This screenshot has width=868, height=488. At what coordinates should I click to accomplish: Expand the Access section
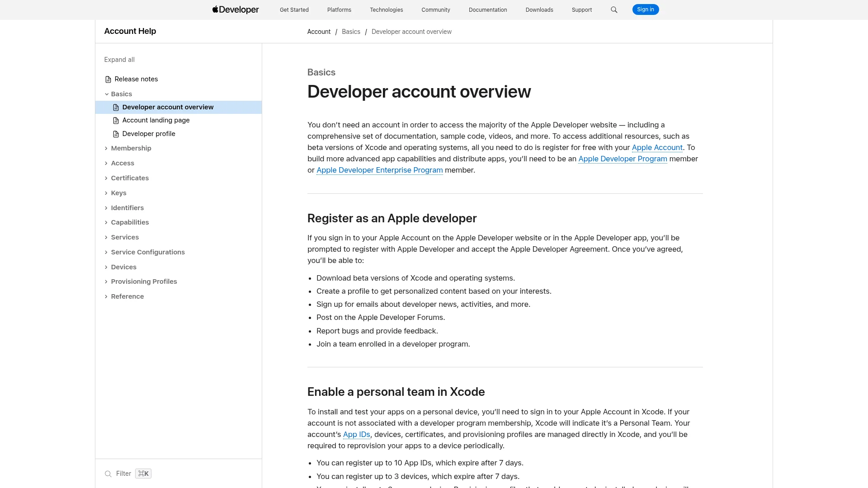[x=106, y=163]
